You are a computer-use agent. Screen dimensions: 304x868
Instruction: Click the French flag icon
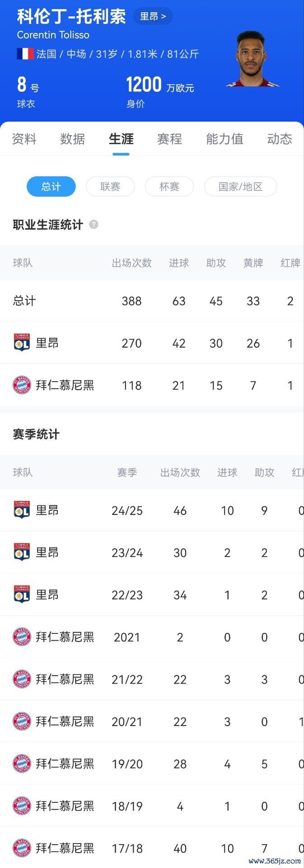point(25,54)
